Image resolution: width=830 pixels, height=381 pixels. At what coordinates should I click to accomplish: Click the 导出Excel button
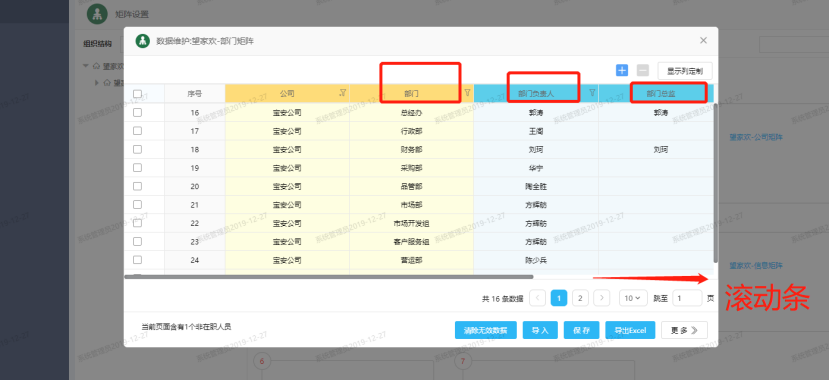pyautogui.click(x=630, y=330)
